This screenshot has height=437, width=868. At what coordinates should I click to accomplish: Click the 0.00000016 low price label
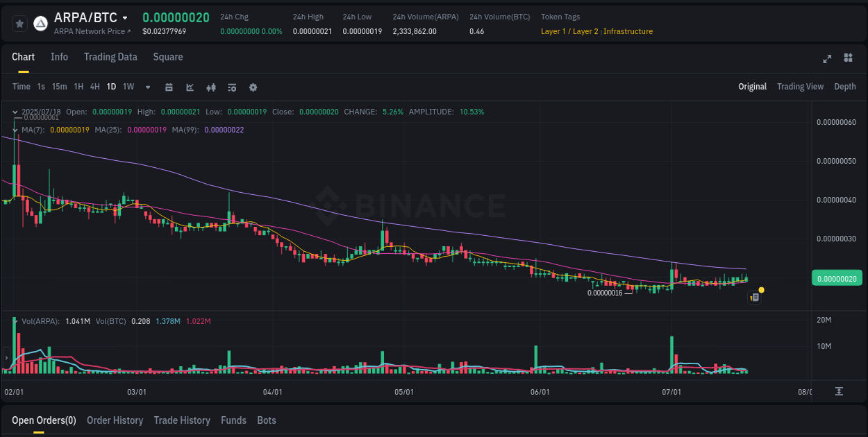(605, 293)
